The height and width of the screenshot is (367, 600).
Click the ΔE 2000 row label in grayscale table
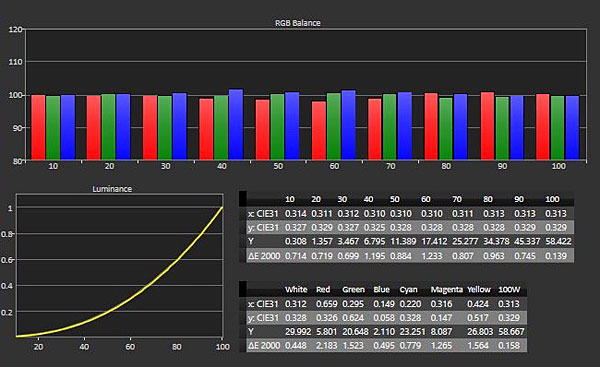[264, 256]
